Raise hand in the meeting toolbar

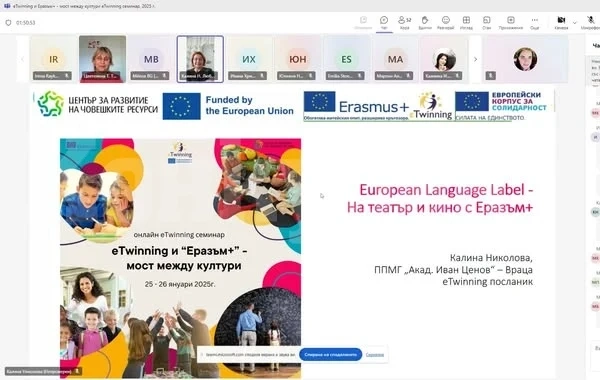coord(425,23)
